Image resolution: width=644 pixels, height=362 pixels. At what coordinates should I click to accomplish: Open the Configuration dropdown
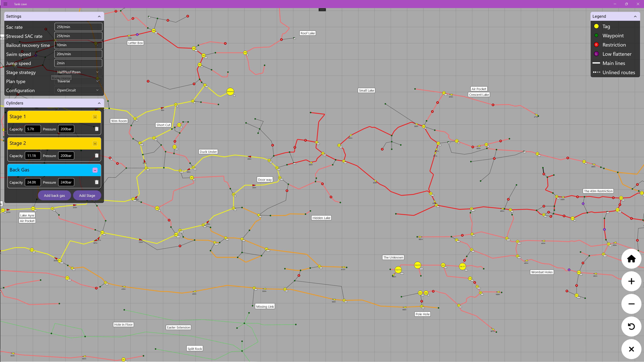[78, 90]
